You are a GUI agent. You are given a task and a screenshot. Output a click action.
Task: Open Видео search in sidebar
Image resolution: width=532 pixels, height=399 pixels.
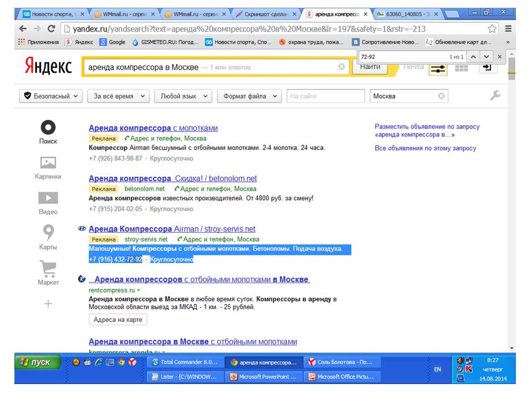click(x=48, y=203)
